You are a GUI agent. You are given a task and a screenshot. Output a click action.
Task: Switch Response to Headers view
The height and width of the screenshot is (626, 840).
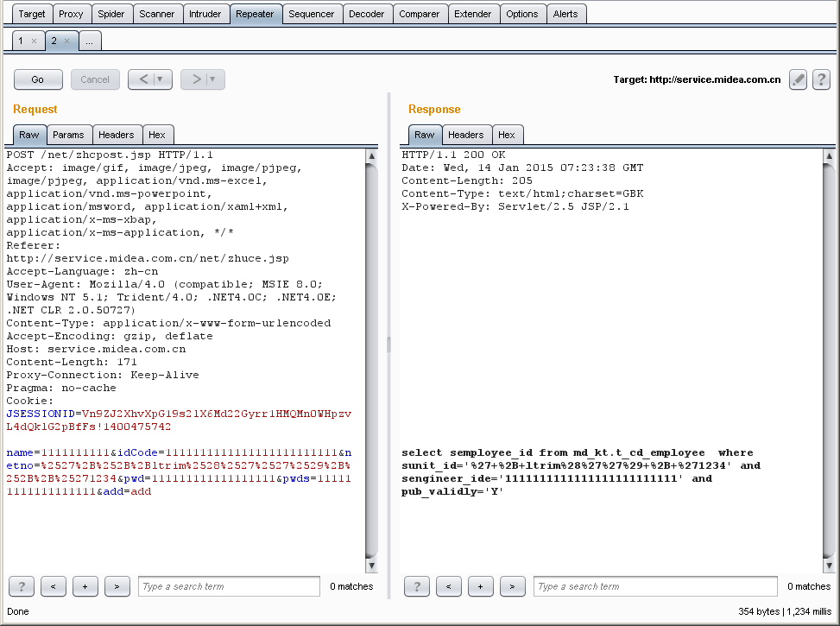coord(466,135)
